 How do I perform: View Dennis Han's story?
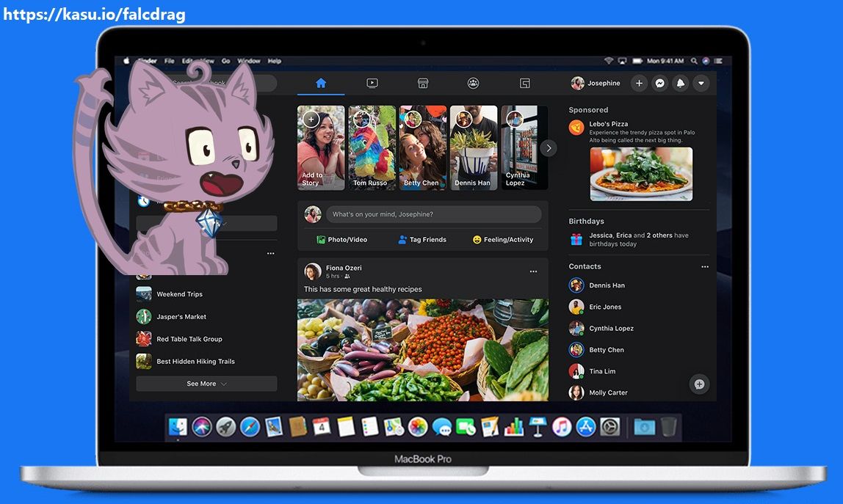(x=474, y=147)
